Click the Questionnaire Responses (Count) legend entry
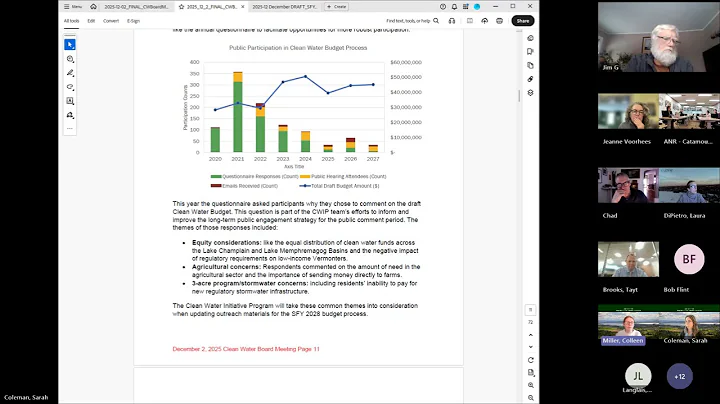This screenshot has width=720, height=404. coord(254,176)
